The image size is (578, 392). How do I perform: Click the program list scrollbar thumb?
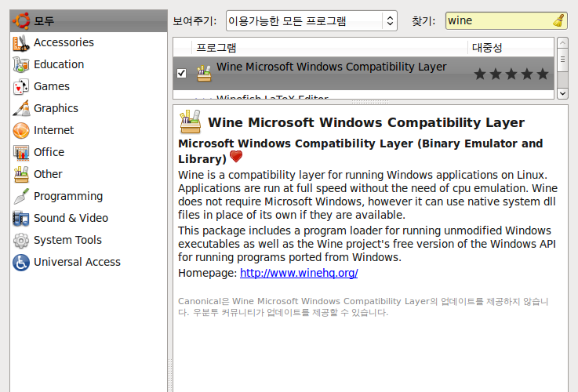[x=562, y=61]
